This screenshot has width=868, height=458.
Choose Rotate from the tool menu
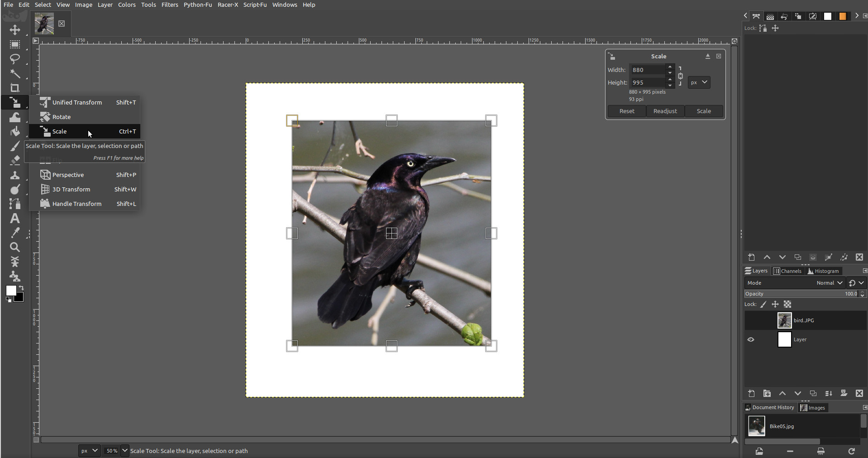[85, 117]
